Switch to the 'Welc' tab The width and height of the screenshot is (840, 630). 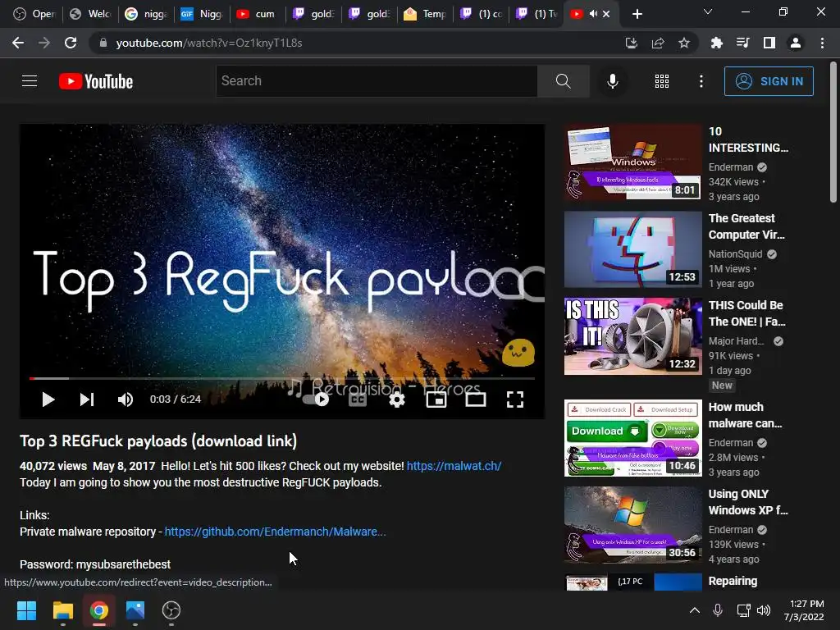tap(91, 14)
